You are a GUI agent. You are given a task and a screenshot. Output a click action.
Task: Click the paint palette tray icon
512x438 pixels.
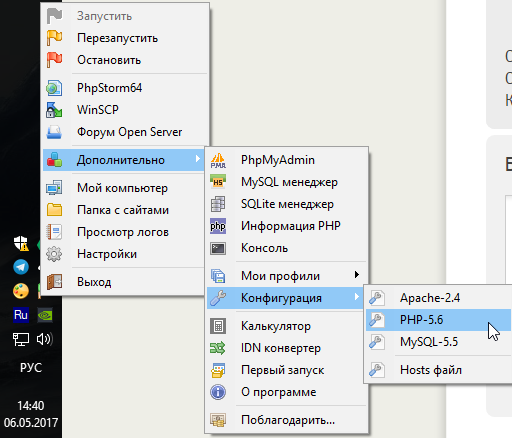[21, 291]
